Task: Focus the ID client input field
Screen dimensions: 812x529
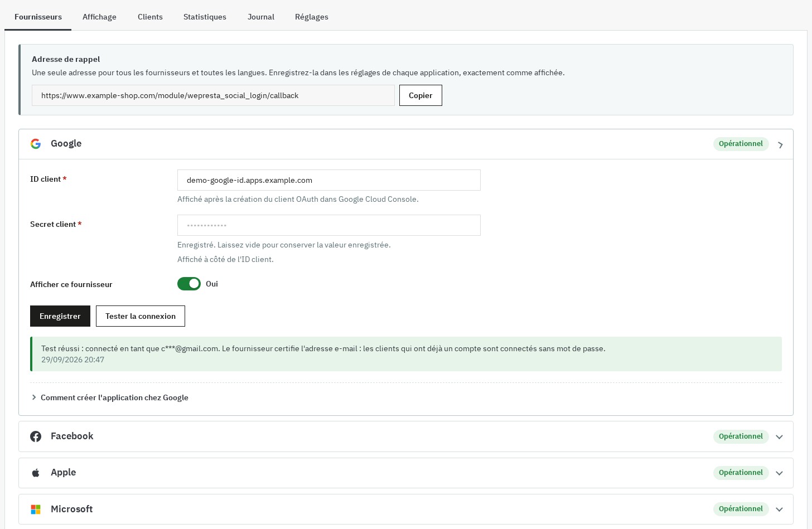Action: pos(329,180)
